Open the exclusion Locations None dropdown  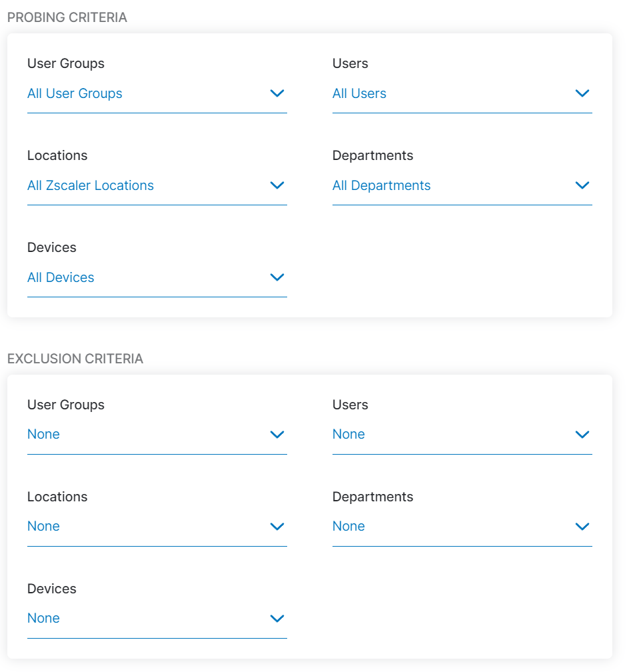click(x=43, y=526)
